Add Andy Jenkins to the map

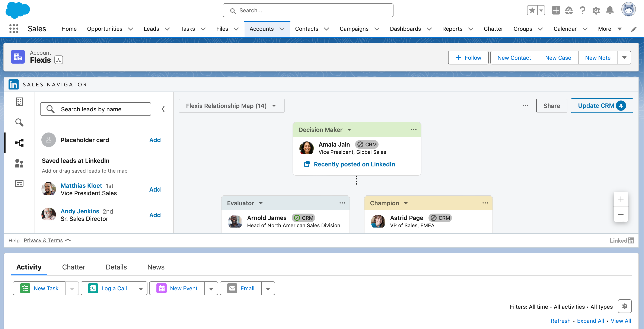click(x=155, y=215)
